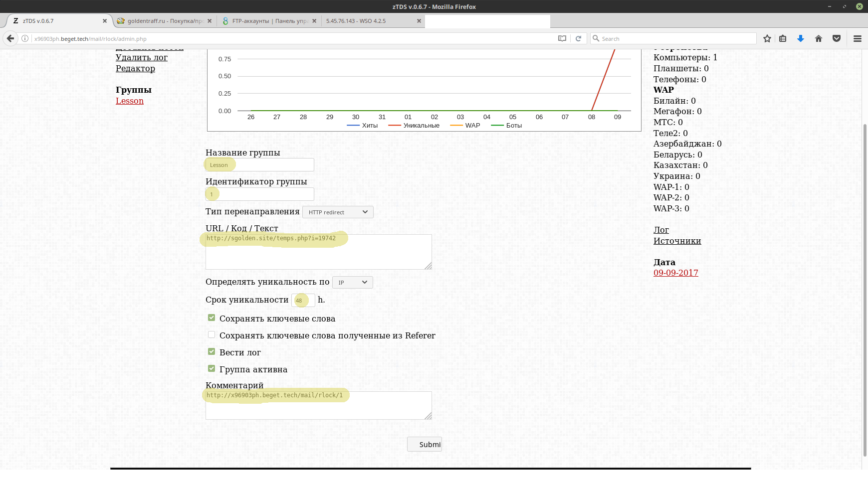Click the search magnifier icon

click(596, 38)
